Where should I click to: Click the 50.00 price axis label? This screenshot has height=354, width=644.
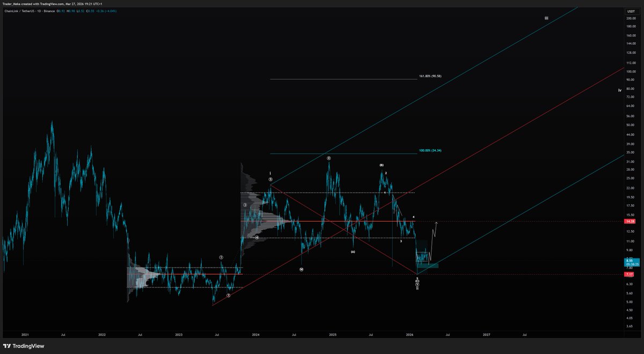tap(630, 124)
